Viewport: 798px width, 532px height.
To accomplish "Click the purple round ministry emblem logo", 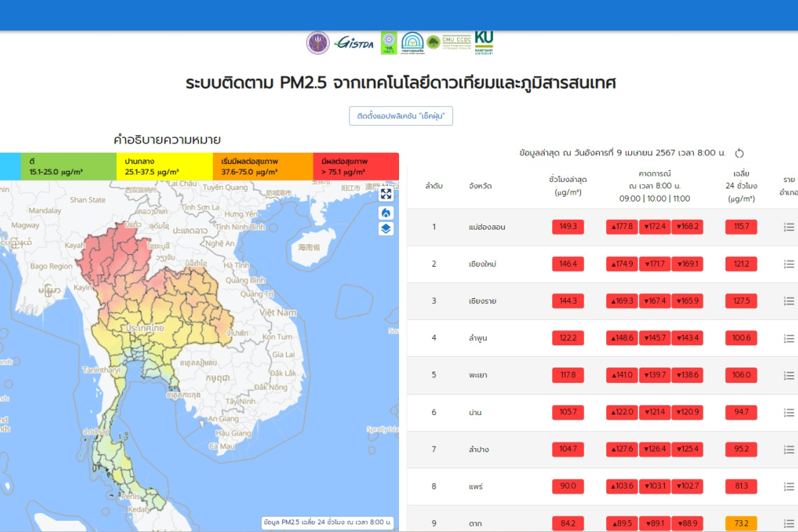I will point(318,43).
